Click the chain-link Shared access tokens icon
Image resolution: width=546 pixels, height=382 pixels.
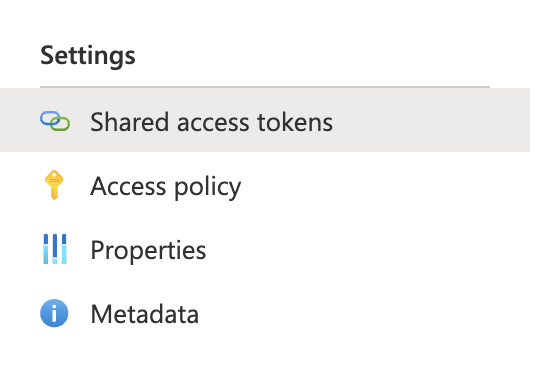pyautogui.click(x=55, y=121)
